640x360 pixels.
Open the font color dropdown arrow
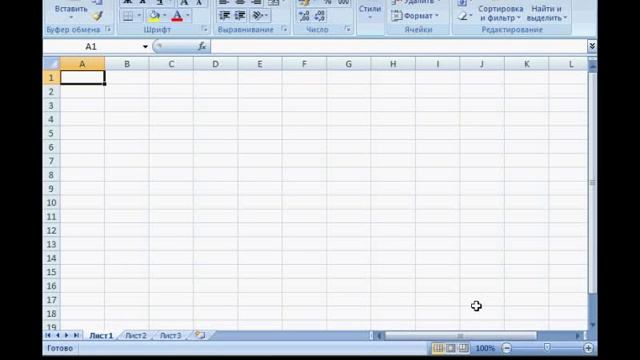point(187,16)
